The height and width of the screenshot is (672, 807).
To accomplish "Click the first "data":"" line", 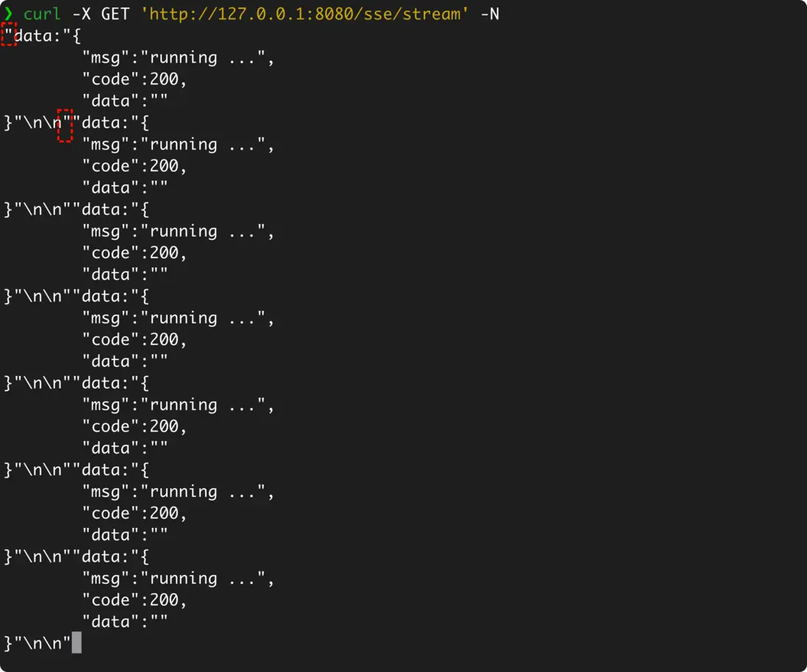I will tap(125, 101).
